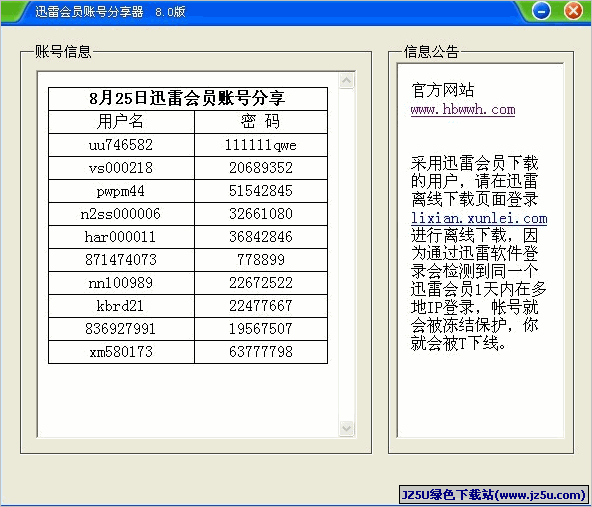592x507 pixels.
Task: Open the lixian.xunlei.com offline download link
Action: click(479, 218)
